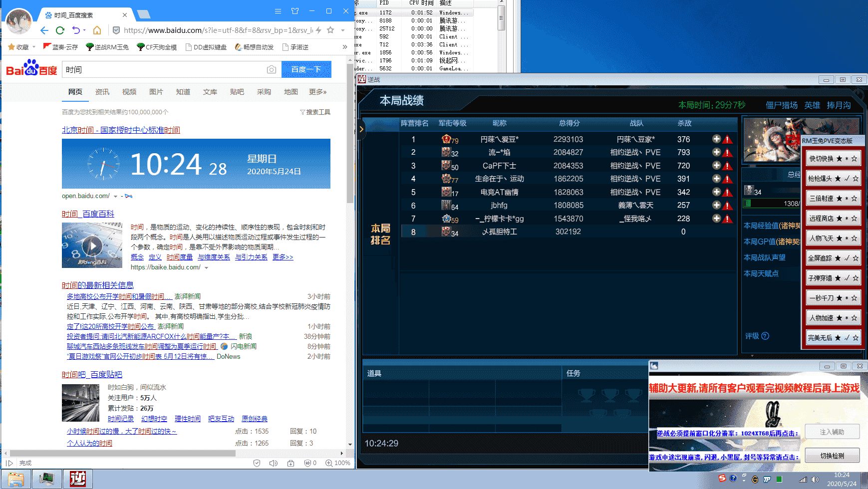Toggle the 一秒千刀 cheat option

tap(834, 298)
